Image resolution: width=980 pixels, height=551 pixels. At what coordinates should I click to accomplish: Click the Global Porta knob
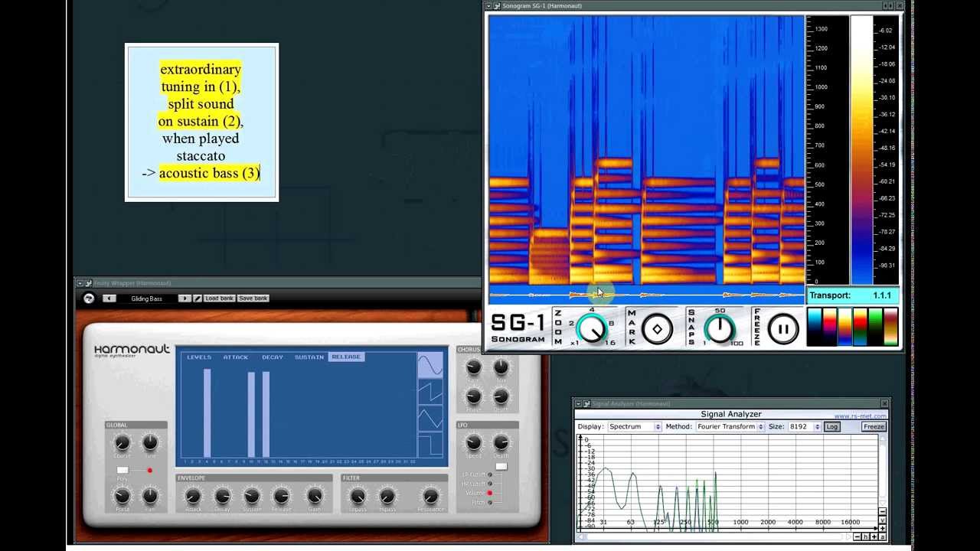(122, 496)
